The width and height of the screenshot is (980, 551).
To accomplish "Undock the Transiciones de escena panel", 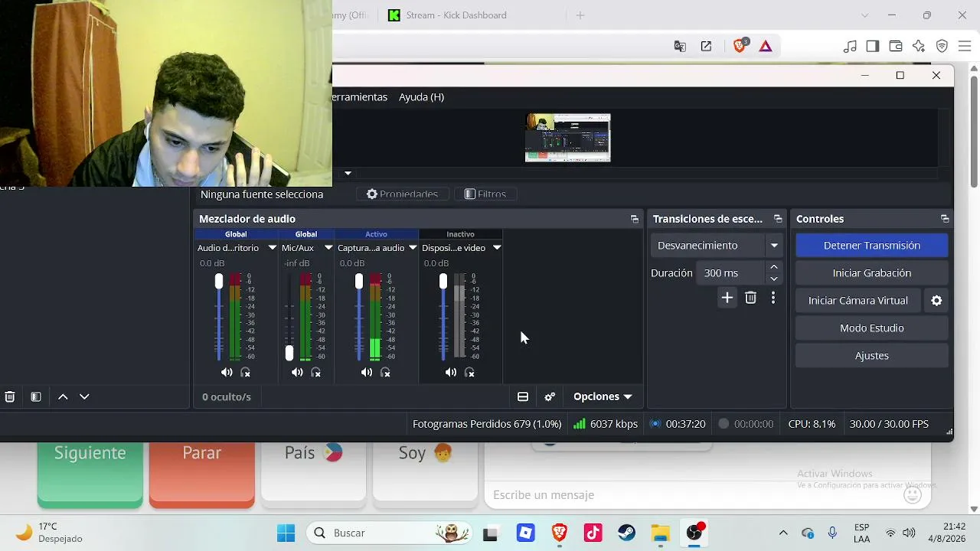I will [x=778, y=219].
